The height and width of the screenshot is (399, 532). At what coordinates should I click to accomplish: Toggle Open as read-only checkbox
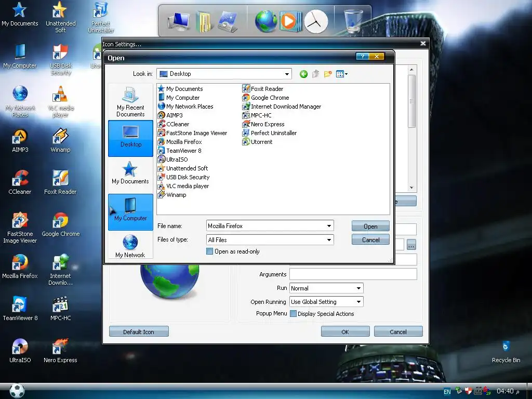coord(210,251)
